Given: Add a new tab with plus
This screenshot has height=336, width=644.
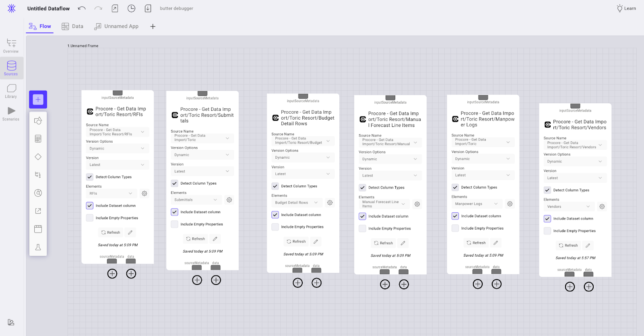Looking at the screenshot, I should pyautogui.click(x=153, y=27).
